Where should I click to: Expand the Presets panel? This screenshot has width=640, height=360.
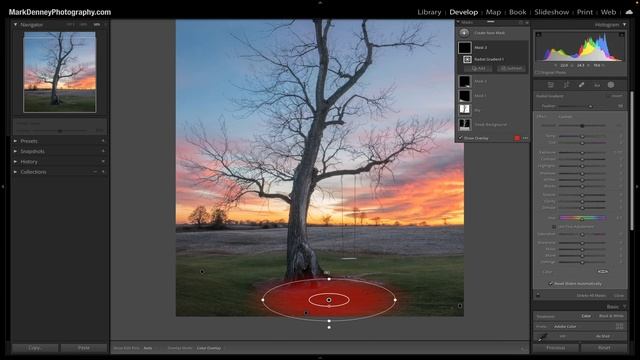coord(16,141)
